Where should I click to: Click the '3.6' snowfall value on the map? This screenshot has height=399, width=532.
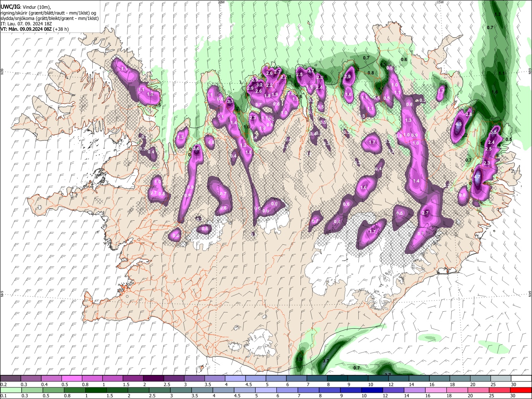tap(197, 148)
